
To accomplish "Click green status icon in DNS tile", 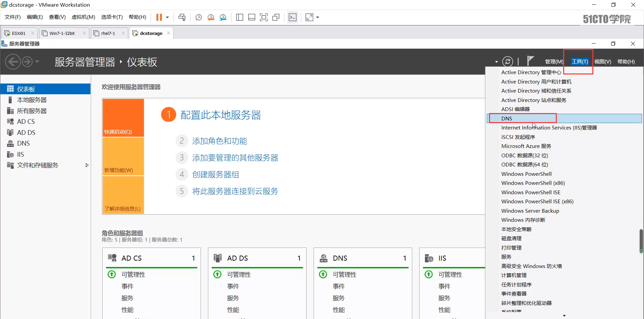I will [x=323, y=274].
